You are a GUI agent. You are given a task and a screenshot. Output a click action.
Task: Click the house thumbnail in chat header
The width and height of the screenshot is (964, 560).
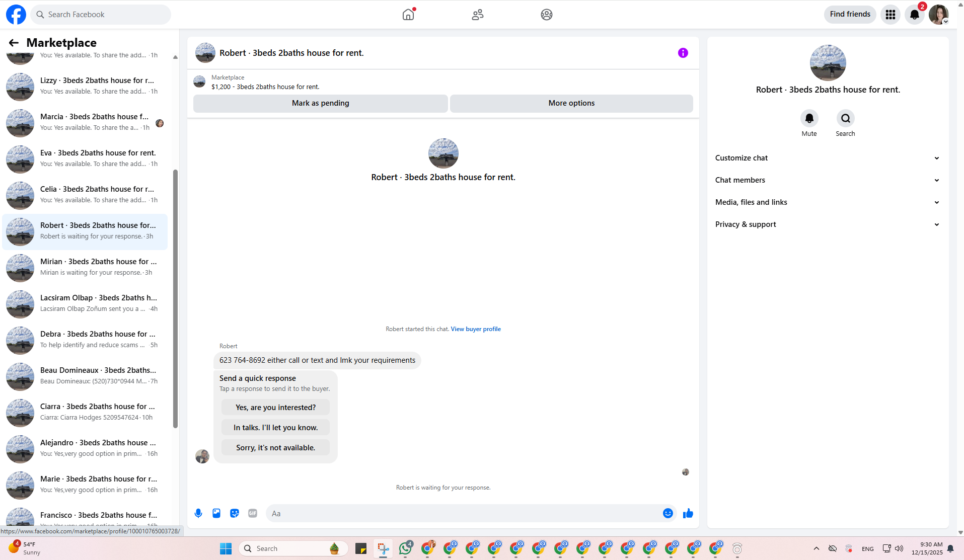click(x=205, y=53)
